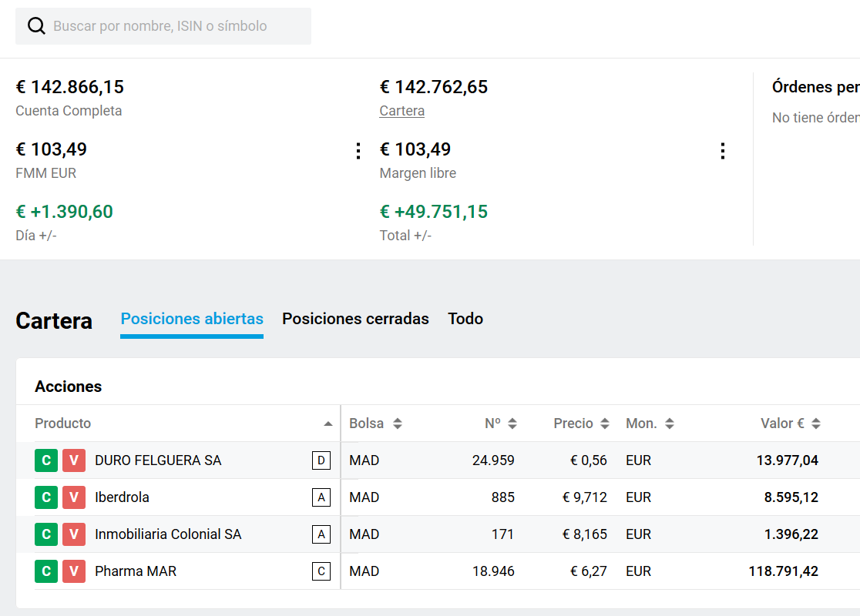Open Pharma MAR product name
The image size is (860, 616).
point(136,571)
